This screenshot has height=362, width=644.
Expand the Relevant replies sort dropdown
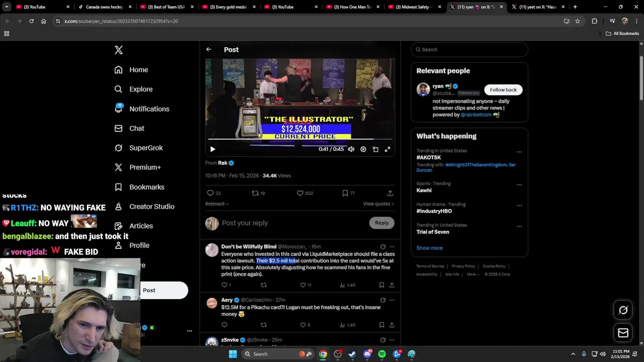point(217,204)
